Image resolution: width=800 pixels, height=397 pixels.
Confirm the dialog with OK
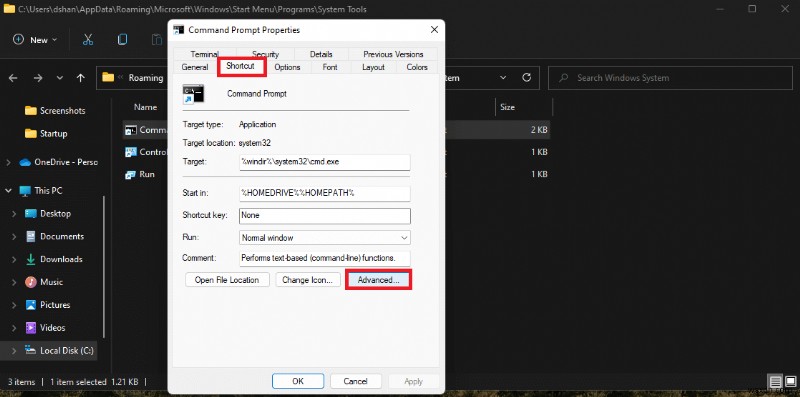(x=298, y=381)
